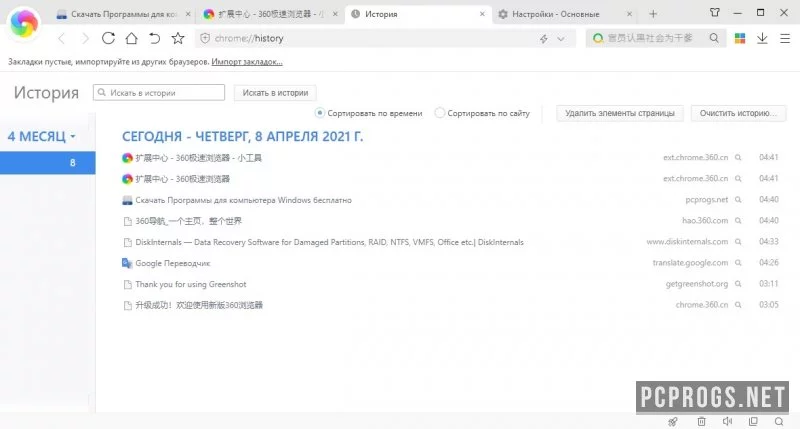Click the zoom magnifier in status bar
This screenshot has height=429, width=800.
[779, 421]
